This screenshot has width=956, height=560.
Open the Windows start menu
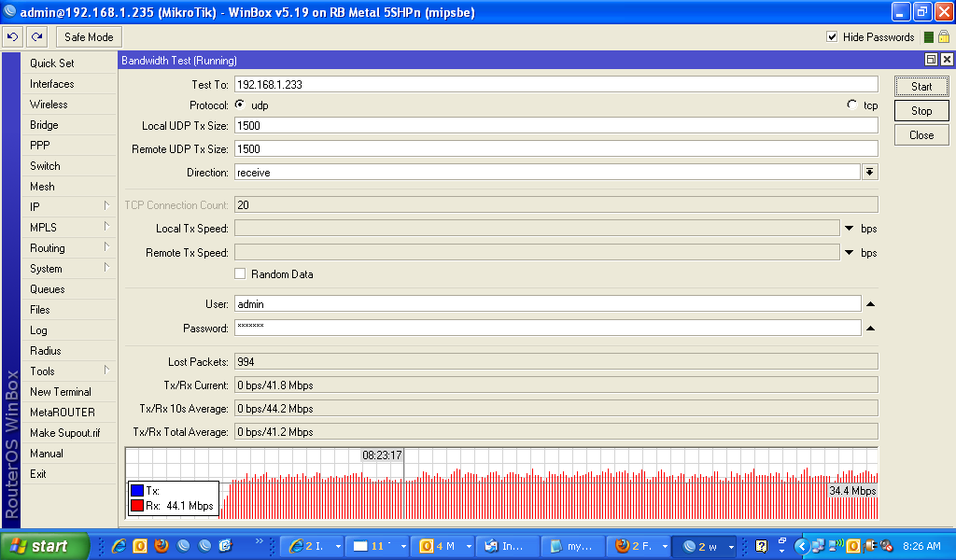[45, 546]
